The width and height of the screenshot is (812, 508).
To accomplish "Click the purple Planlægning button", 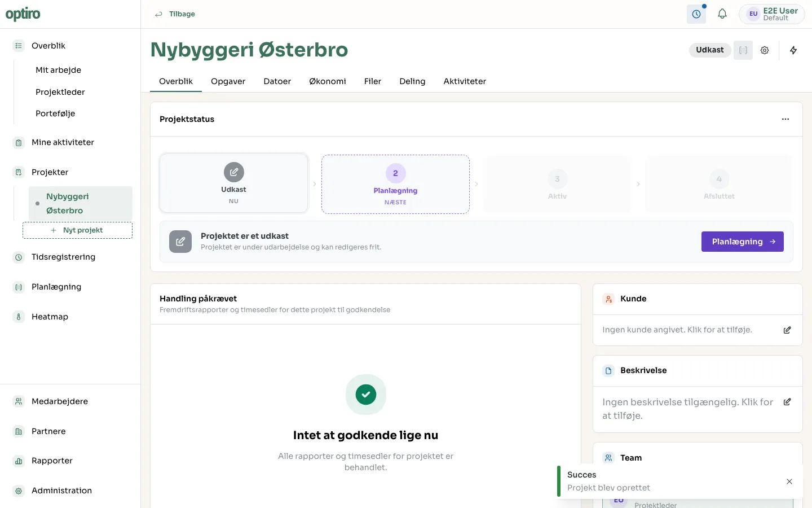I will tap(743, 242).
